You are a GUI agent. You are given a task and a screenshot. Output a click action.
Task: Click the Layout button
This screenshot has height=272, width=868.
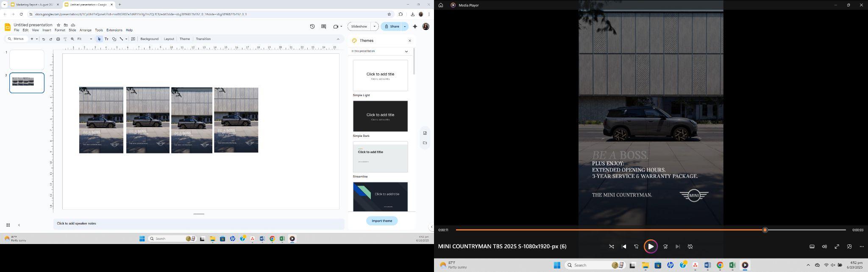pyautogui.click(x=169, y=39)
